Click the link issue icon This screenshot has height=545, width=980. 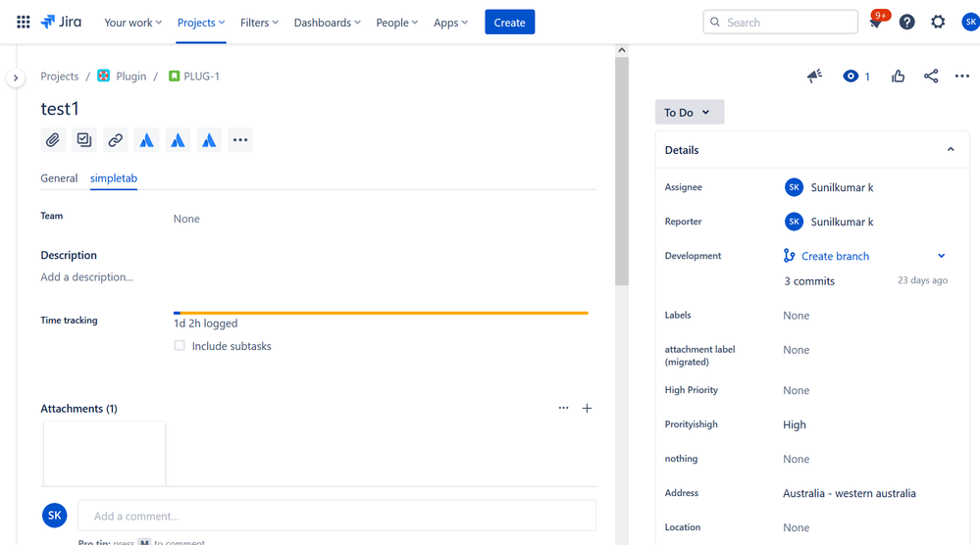pos(116,140)
